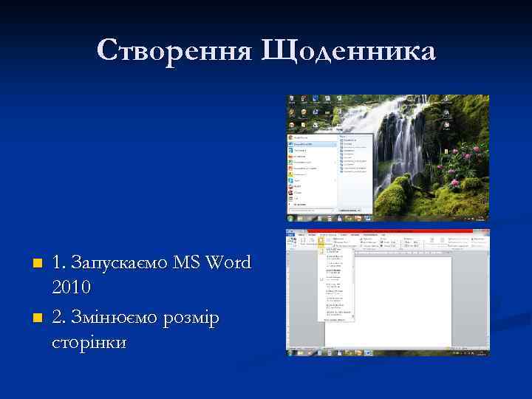Click the Start orb in the desktop screenshot
Screen dimensions: 532x399
(x=290, y=219)
